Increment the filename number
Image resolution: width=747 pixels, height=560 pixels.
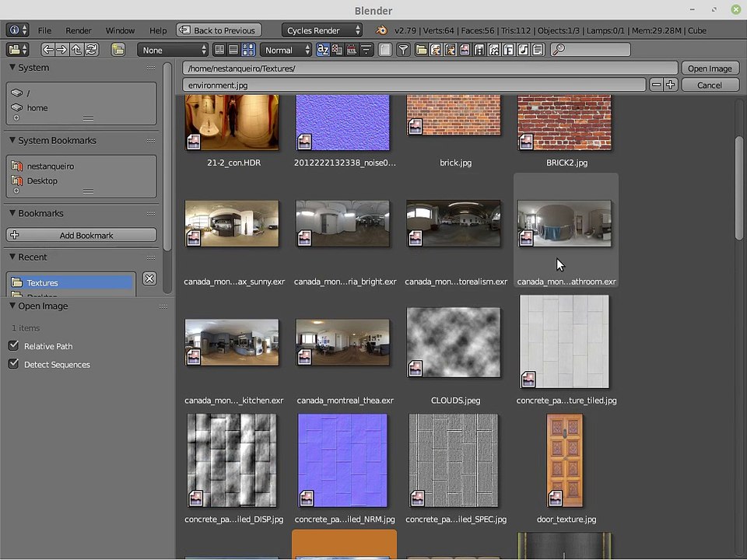(670, 85)
